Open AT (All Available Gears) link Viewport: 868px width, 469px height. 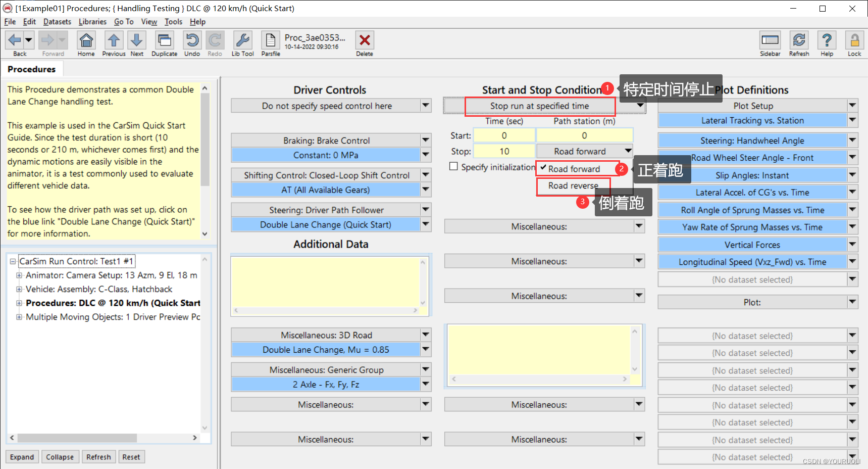(326, 190)
